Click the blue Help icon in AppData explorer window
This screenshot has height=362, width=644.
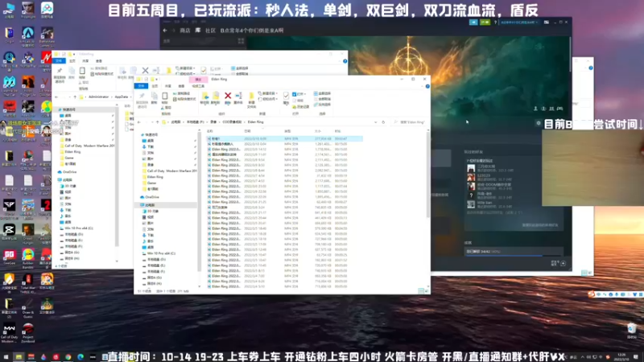point(345,61)
